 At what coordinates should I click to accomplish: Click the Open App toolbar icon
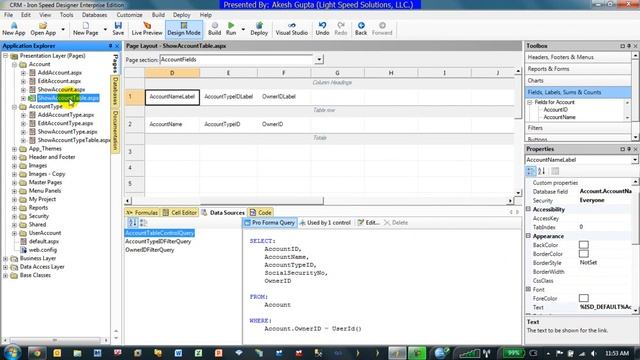click(43, 29)
